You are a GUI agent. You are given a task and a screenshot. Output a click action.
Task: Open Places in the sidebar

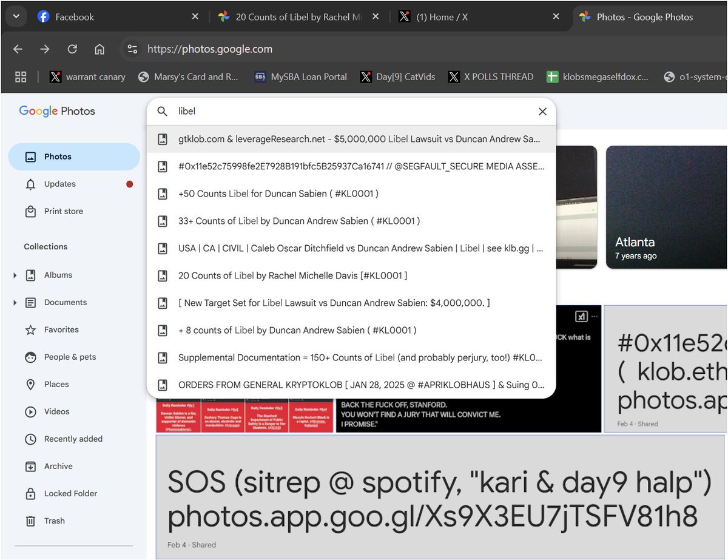[x=74, y=384]
